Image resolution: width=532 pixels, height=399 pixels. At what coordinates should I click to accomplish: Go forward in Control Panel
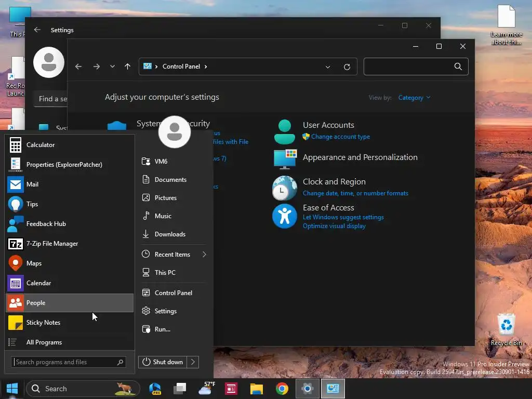pyautogui.click(x=96, y=66)
